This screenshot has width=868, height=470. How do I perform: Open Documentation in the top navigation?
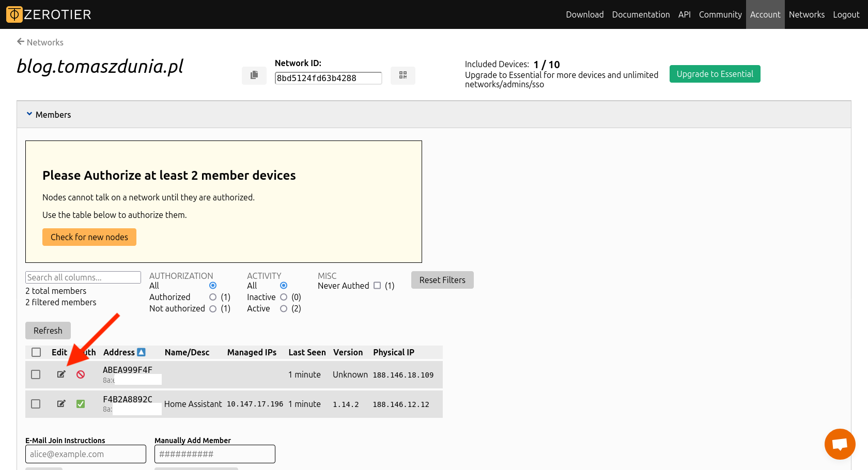tap(641, 14)
